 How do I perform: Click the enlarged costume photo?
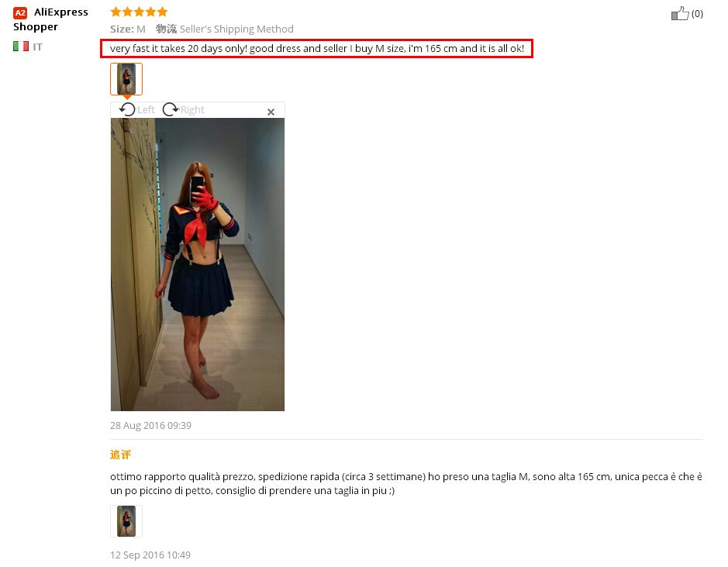point(198,264)
